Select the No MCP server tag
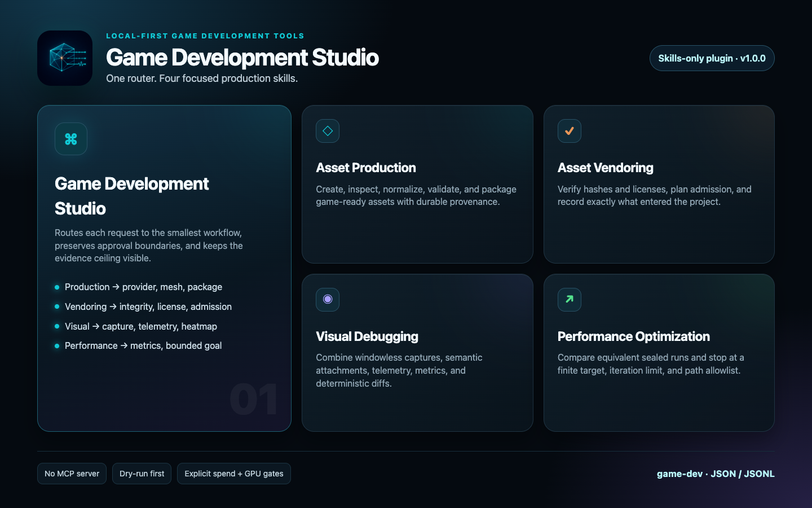 click(72, 474)
